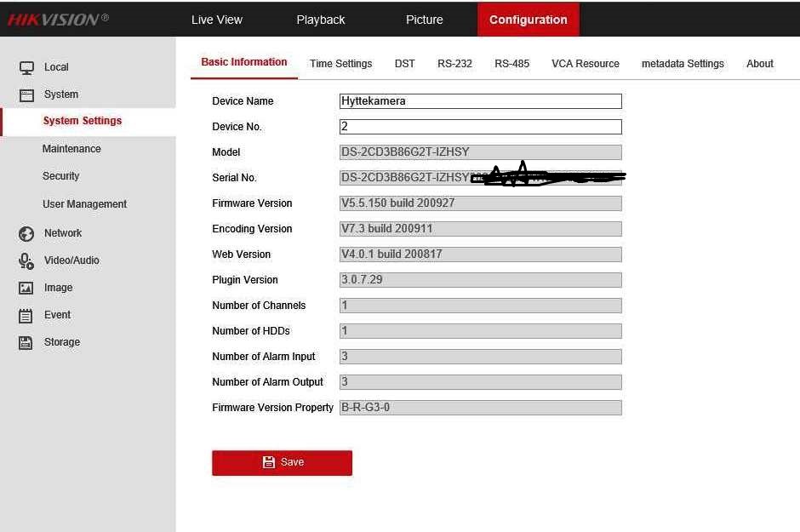Click the Image picture icon
The height and width of the screenshot is (532, 800).
[x=26, y=289]
